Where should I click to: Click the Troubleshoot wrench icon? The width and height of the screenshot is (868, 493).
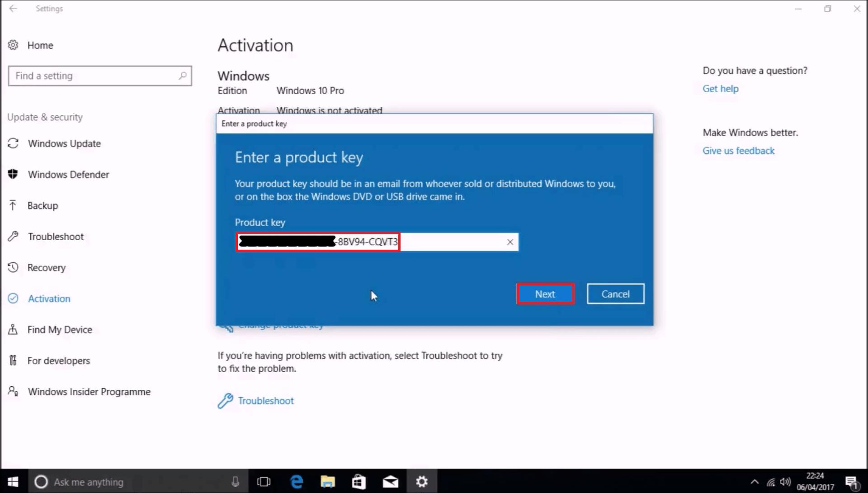pyautogui.click(x=225, y=400)
